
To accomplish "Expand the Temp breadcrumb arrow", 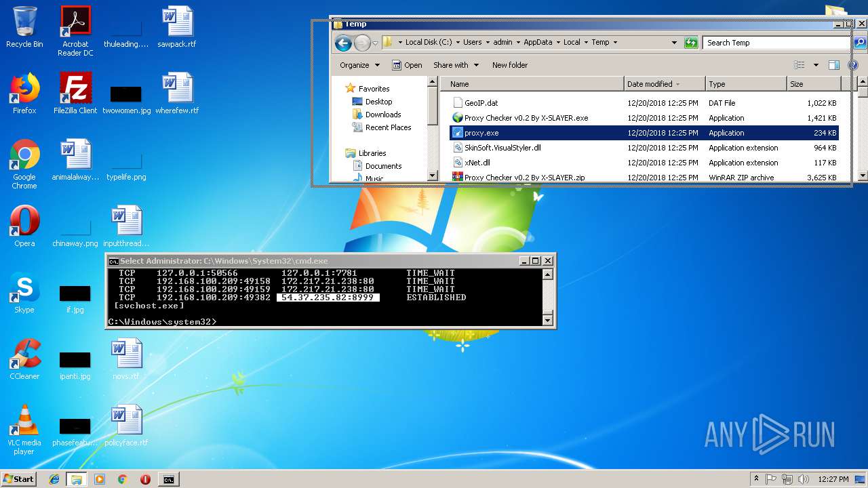I will point(615,42).
